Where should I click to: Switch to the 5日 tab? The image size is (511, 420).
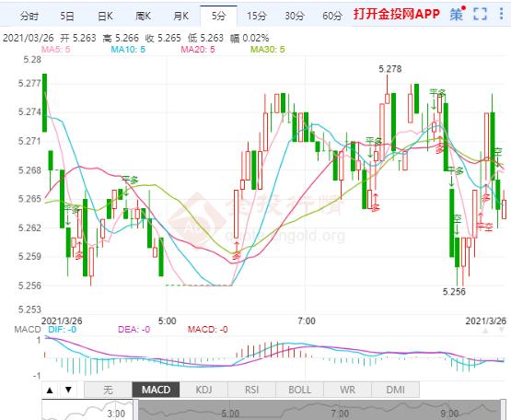(x=67, y=16)
